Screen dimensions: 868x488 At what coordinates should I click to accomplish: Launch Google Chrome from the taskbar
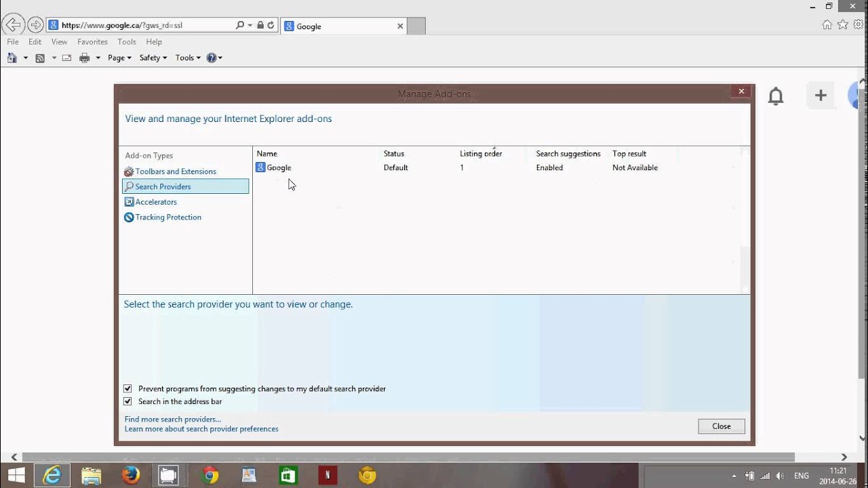point(210,475)
